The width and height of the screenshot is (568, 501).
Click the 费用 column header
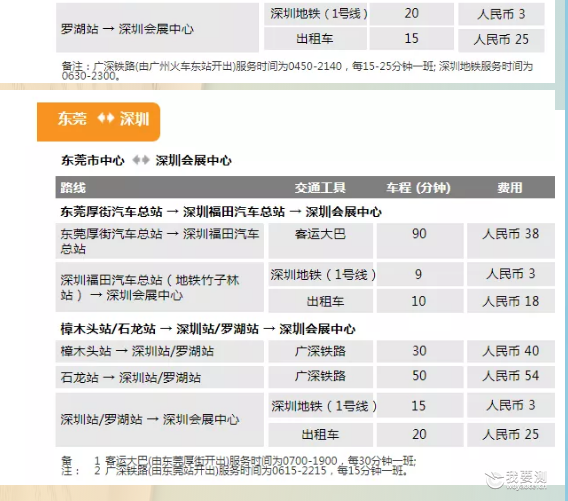point(510,188)
